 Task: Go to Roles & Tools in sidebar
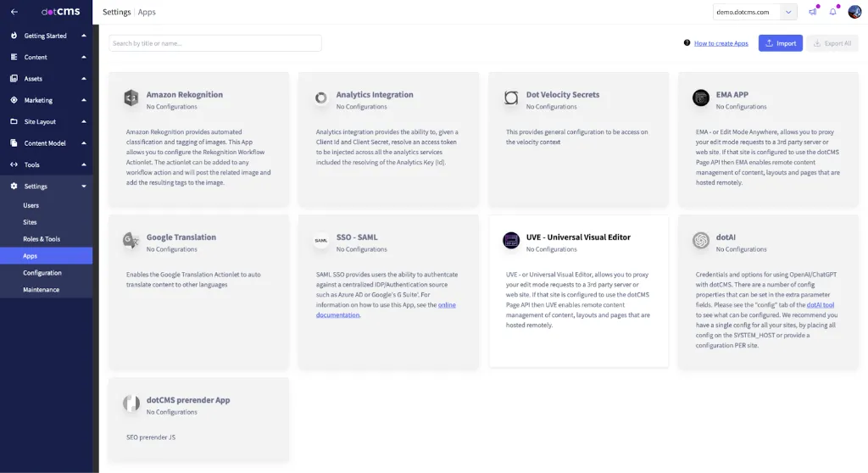(x=42, y=239)
